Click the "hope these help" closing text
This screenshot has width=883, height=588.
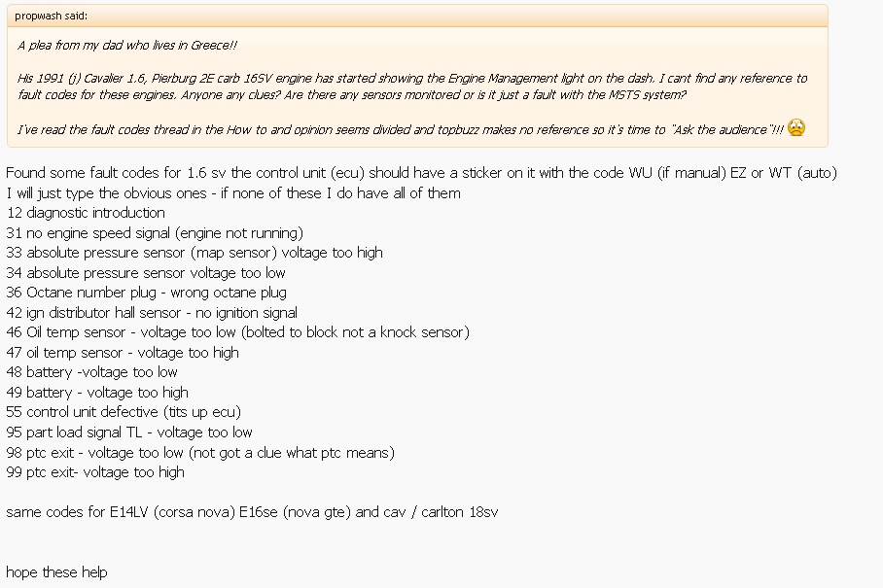56,572
